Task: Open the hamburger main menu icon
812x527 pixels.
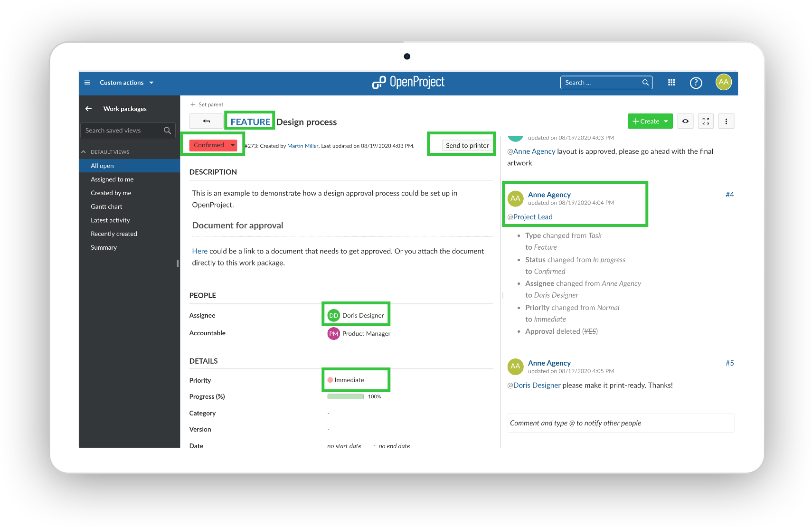Action: [87, 83]
